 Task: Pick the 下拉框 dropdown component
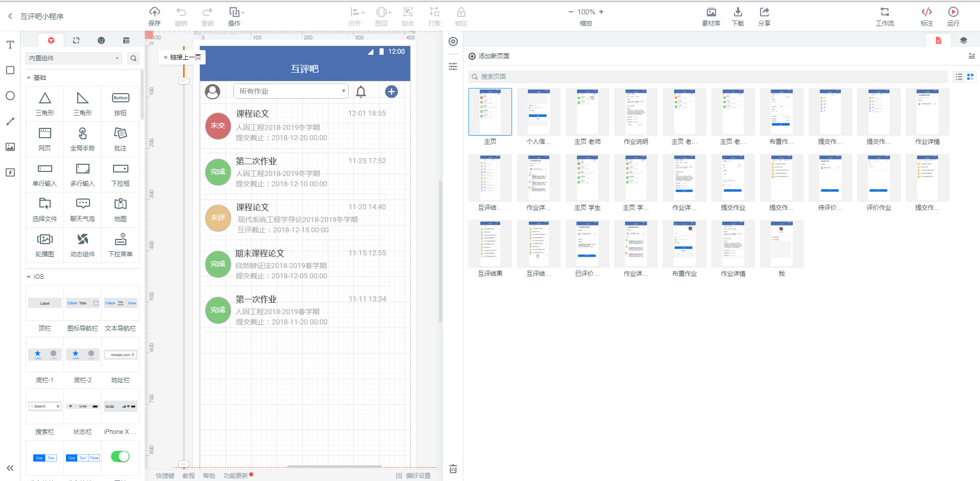coord(120,174)
